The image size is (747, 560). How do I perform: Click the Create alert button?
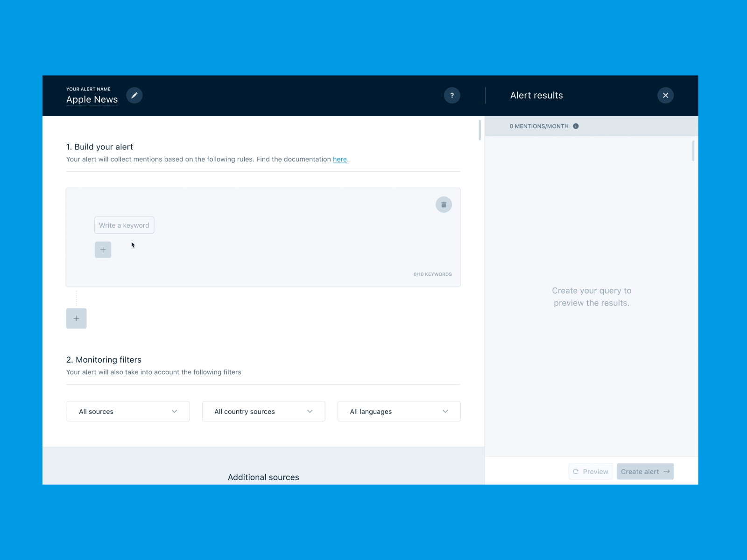coord(645,471)
